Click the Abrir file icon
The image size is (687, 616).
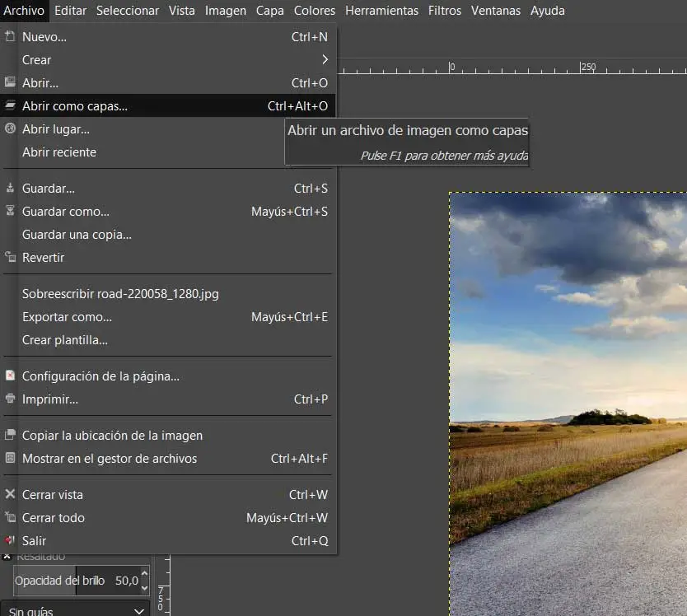[x=10, y=83]
